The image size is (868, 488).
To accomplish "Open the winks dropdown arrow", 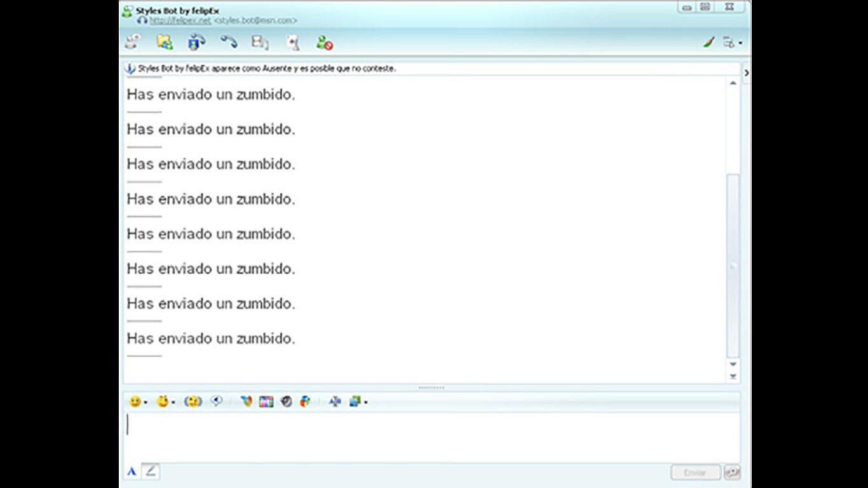I will point(173,403).
